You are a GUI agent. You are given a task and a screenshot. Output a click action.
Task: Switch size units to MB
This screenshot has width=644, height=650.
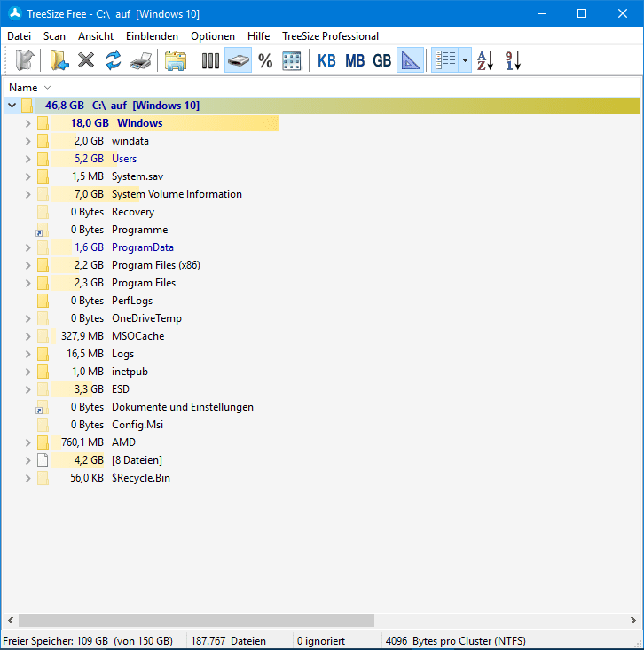click(355, 60)
